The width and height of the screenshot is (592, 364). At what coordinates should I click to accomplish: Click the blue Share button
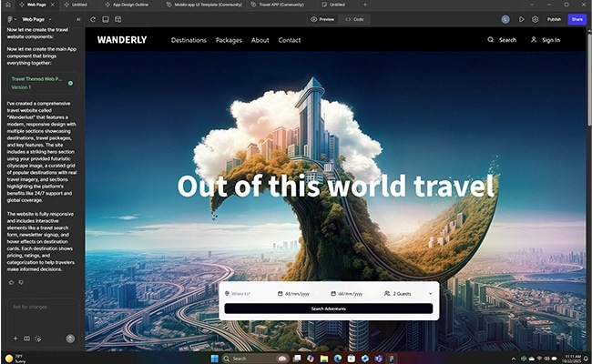[x=577, y=19]
